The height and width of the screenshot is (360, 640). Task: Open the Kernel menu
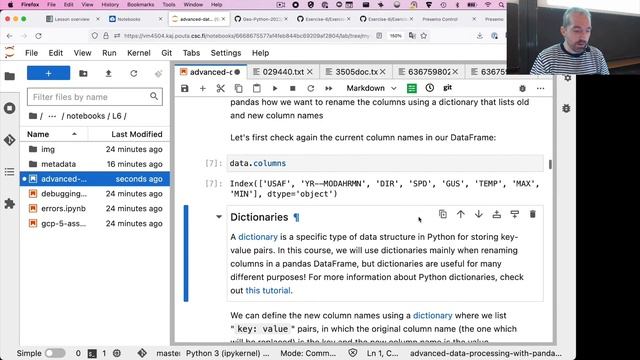coord(139,53)
